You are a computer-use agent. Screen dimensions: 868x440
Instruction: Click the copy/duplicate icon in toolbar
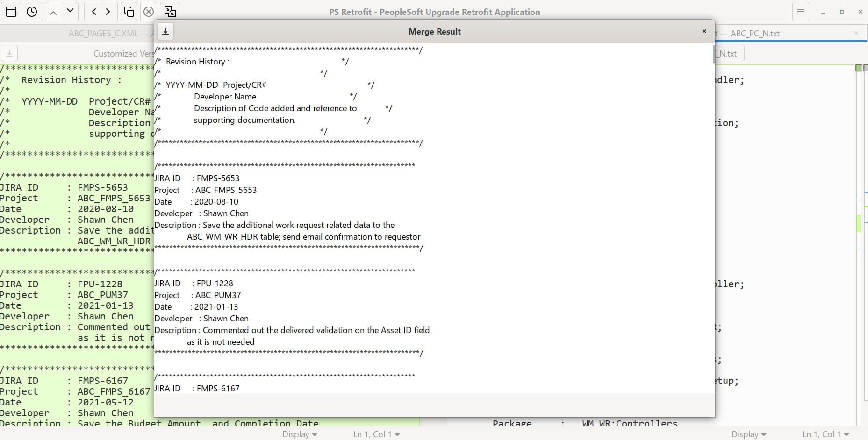pos(129,12)
